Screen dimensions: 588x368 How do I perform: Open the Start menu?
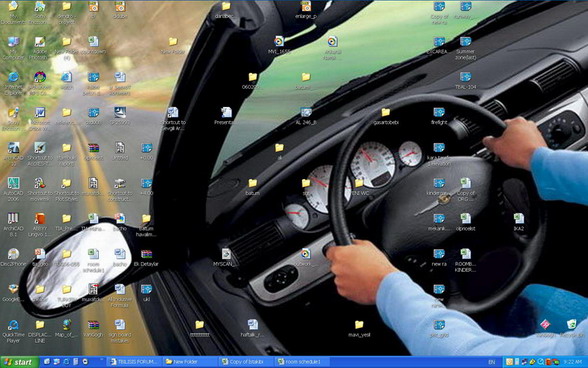coord(20,362)
